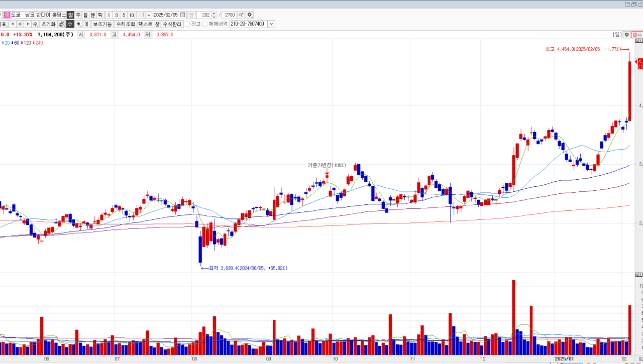
Task: Click the window layout icon after 초기화
Action: (62, 24)
